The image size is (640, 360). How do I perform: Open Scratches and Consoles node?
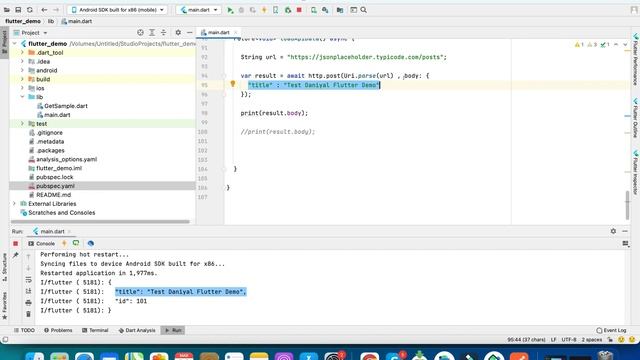61,212
